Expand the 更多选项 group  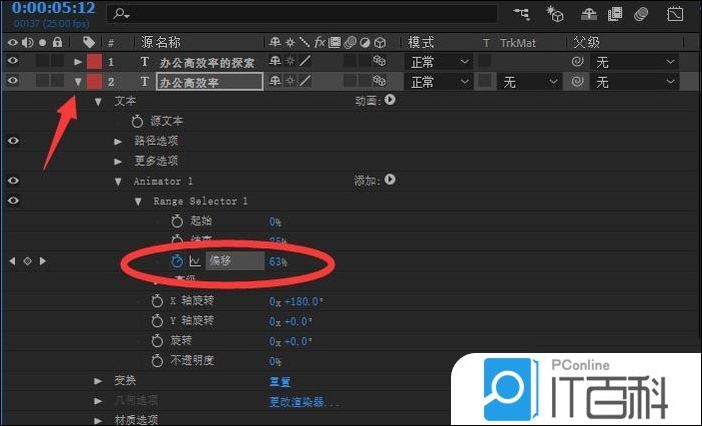click(118, 161)
